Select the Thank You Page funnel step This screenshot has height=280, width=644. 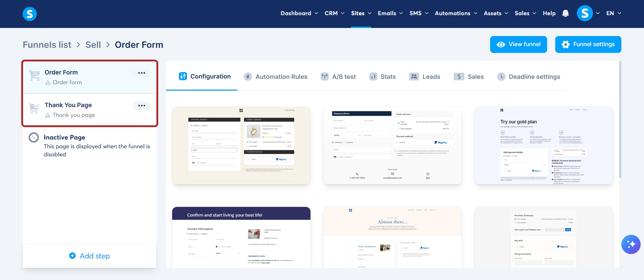[89, 110]
